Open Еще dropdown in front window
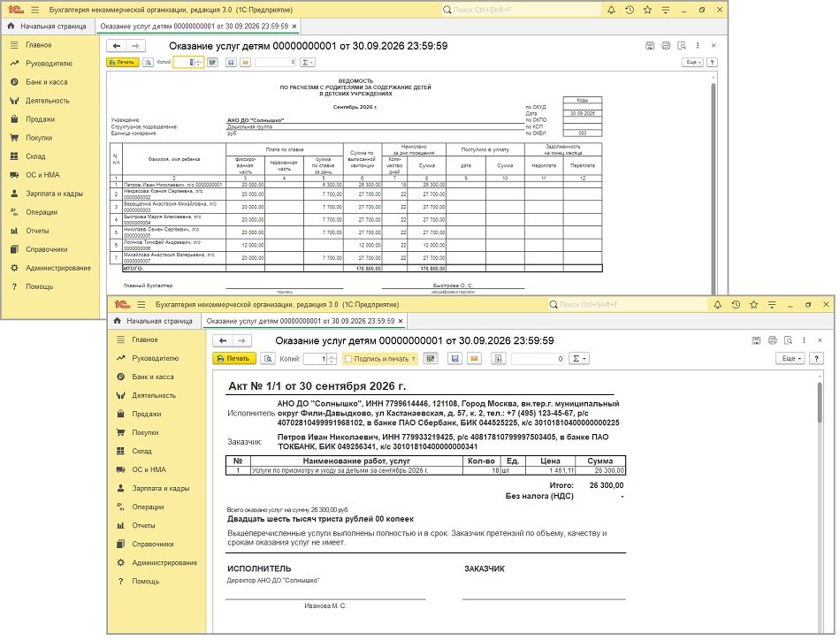The image size is (840, 640). (x=791, y=358)
